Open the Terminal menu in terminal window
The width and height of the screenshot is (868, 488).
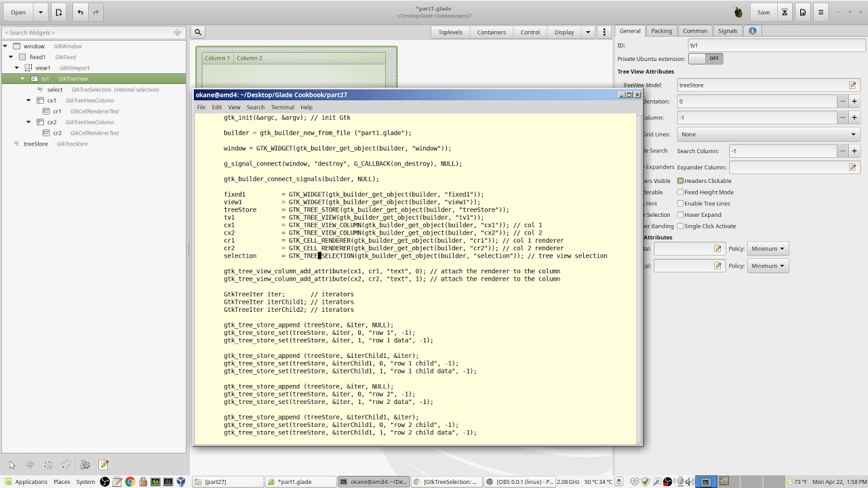point(283,107)
